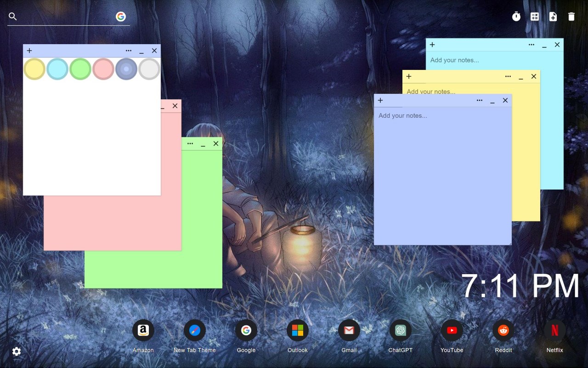This screenshot has height=368, width=588.
Task: Open the yellow note's three-dot options
Action: pyautogui.click(x=508, y=76)
